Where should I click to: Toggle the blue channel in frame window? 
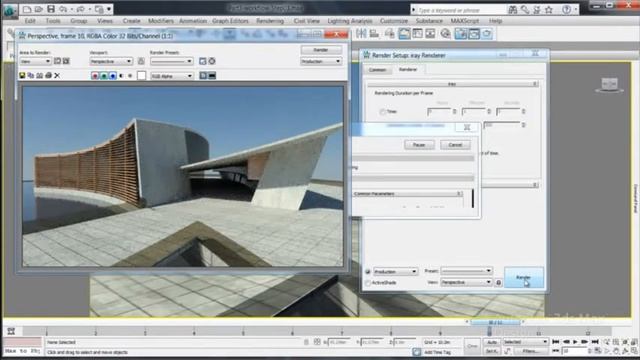pos(113,76)
